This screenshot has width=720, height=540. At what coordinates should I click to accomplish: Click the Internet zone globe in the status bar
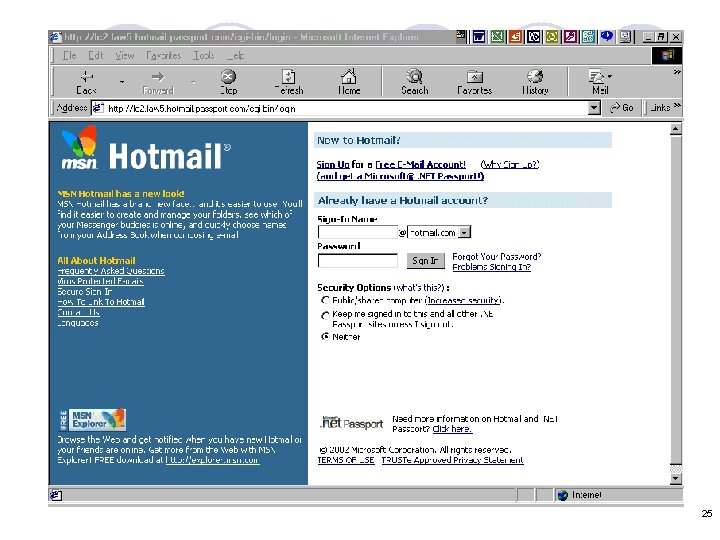(562, 495)
